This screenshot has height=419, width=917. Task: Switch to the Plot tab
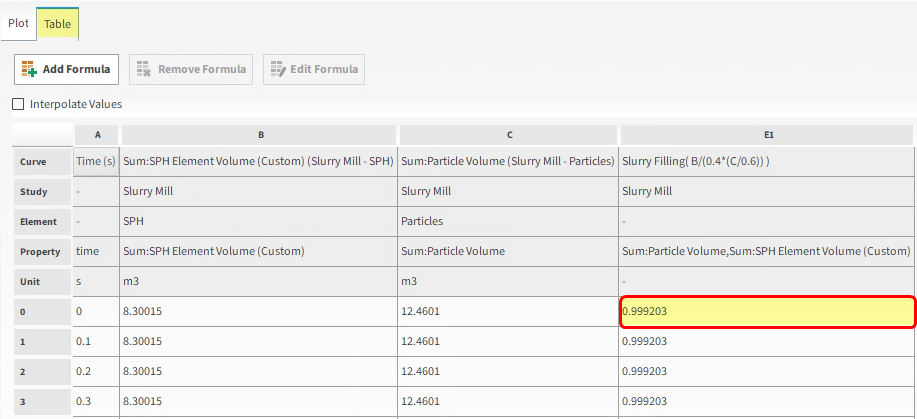coord(18,22)
